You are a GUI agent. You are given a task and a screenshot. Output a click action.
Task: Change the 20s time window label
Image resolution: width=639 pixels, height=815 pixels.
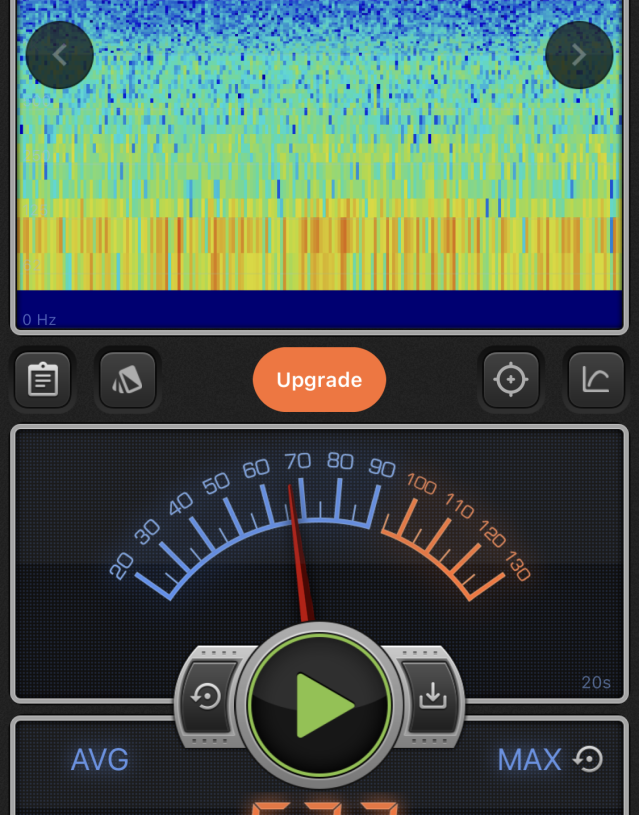[x=596, y=683]
